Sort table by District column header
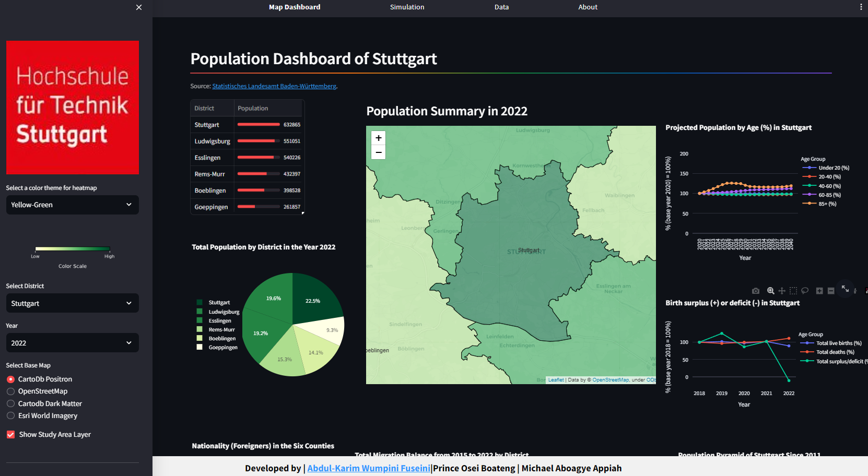Viewport: 868px width, 476px height. [212, 108]
